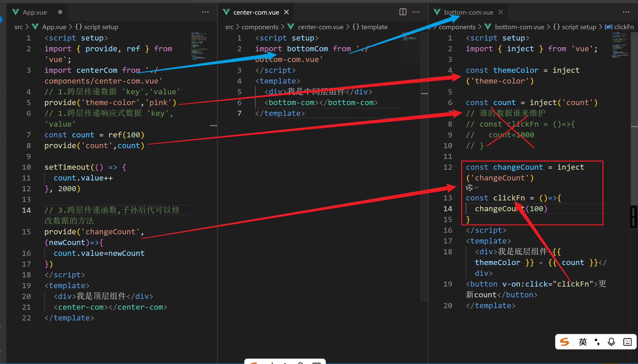Toggle the punctuation mode in the IME bar
638x364 pixels.
(597, 342)
